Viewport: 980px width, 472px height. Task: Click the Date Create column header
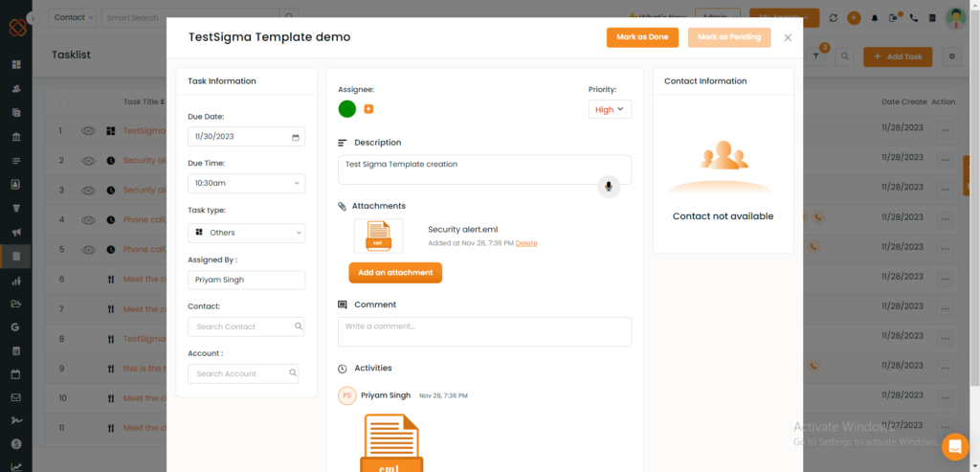click(x=903, y=101)
